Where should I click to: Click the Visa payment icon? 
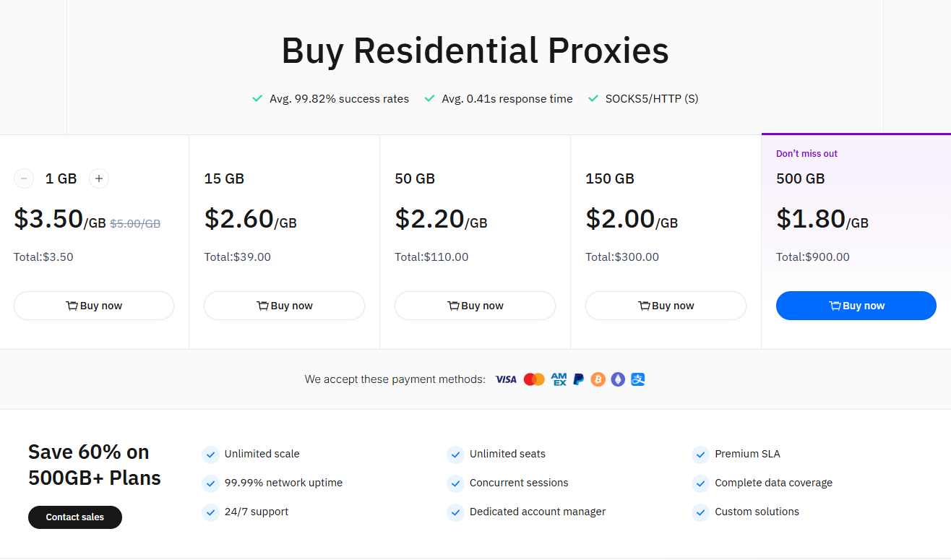tap(506, 379)
